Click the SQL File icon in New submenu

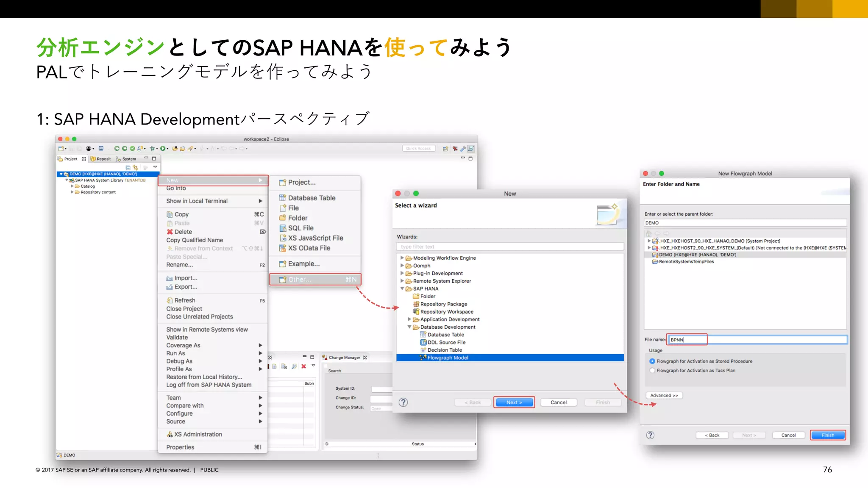[x=282, y=228]
